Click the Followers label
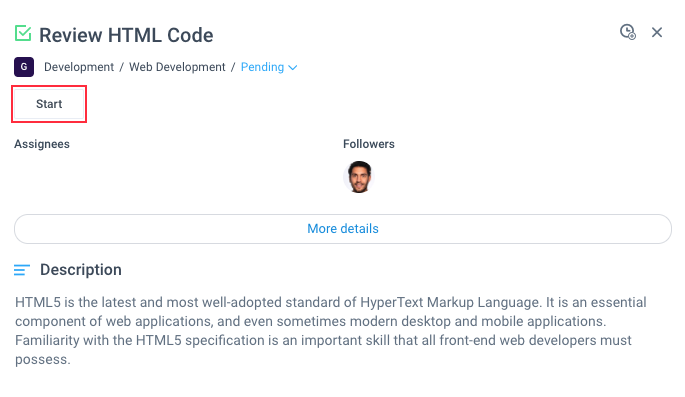This screenshot has width=685, height=397. pos(369,144)
